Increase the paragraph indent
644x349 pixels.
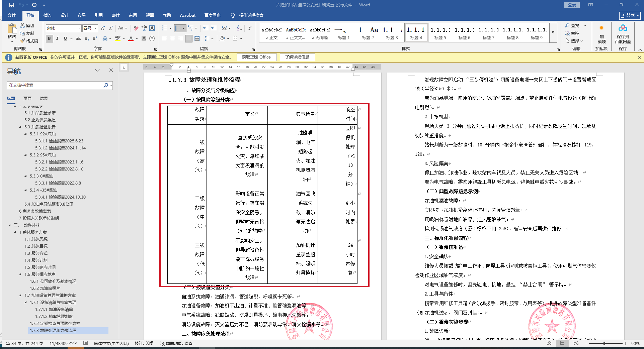tap(214, 28)
